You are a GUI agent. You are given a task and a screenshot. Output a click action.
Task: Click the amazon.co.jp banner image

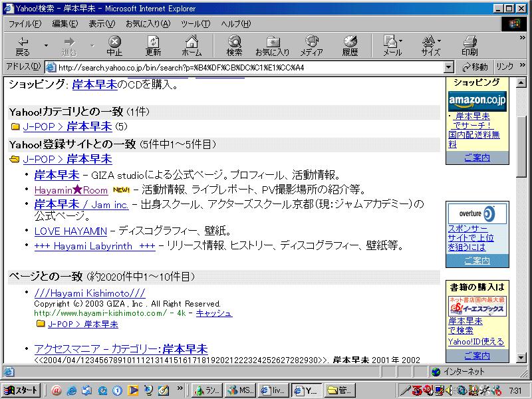pyautogui.click(x=477, y=101)
